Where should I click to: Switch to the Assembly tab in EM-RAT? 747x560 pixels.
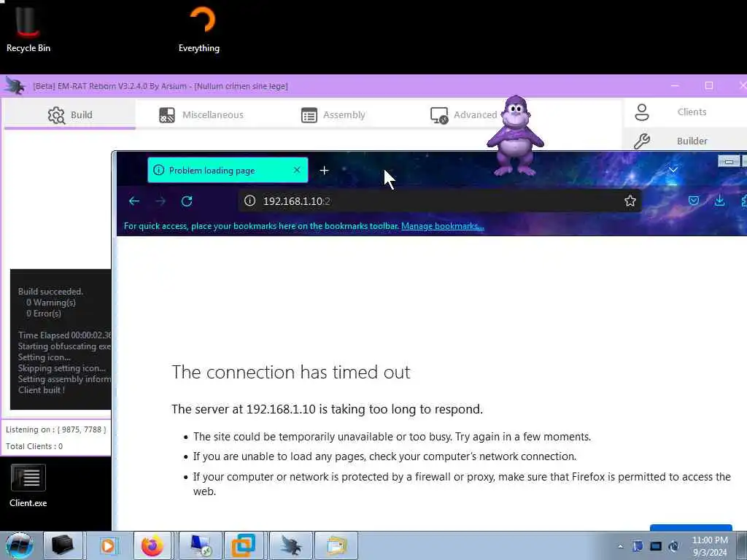coord(333,114)
